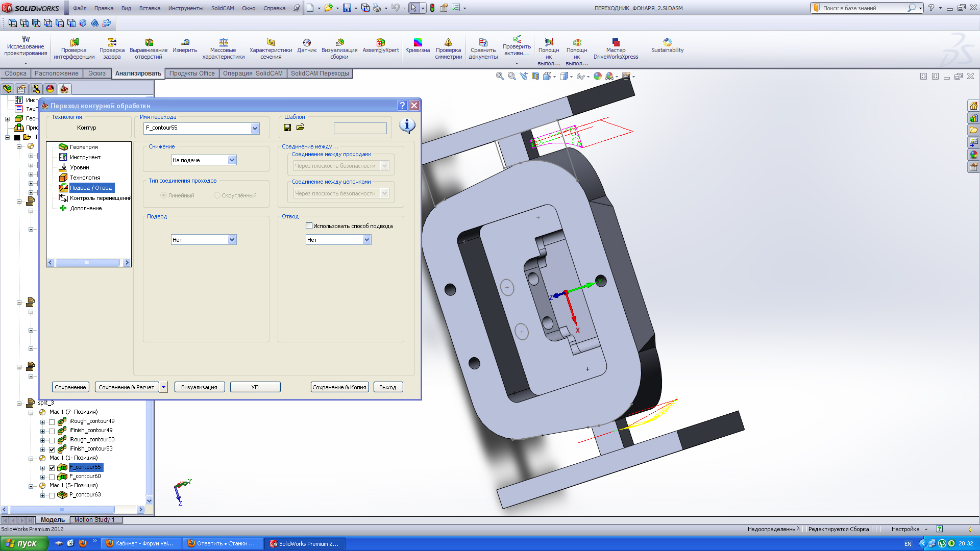Click the blue info icon in dialog
This screenshot has height=551, width=980.
pos(407,126)
